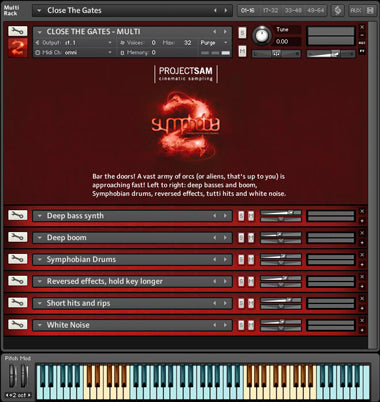Click the Symphobia 2 instrument icon thumbnail
This screenshot has width=380, height=402.
pyautogui.click(x=17, y=47)
